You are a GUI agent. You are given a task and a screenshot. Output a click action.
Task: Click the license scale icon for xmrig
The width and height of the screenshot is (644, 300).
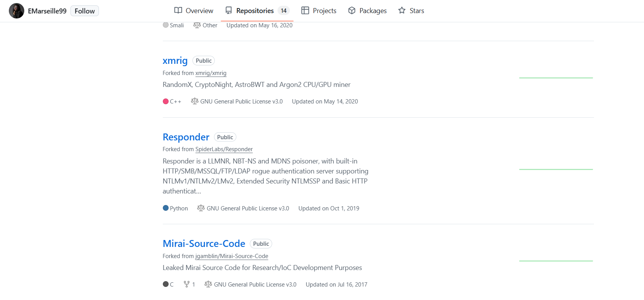point(195,101)
